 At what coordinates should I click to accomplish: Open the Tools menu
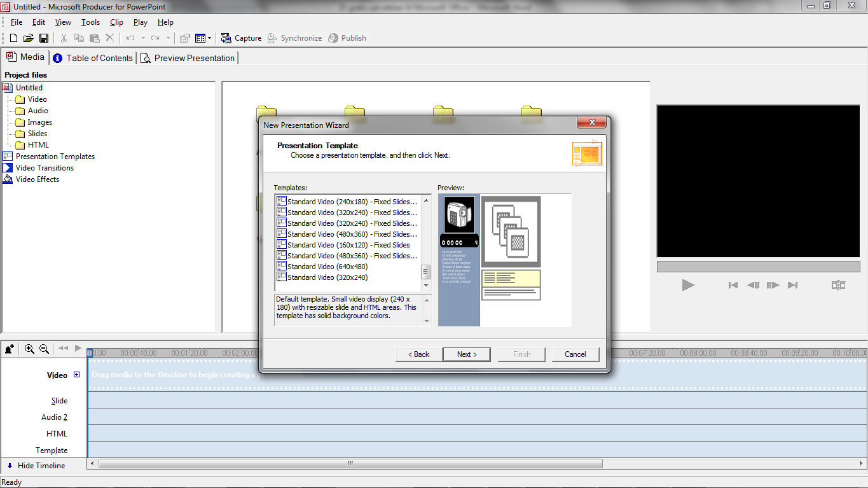[90, 22]
